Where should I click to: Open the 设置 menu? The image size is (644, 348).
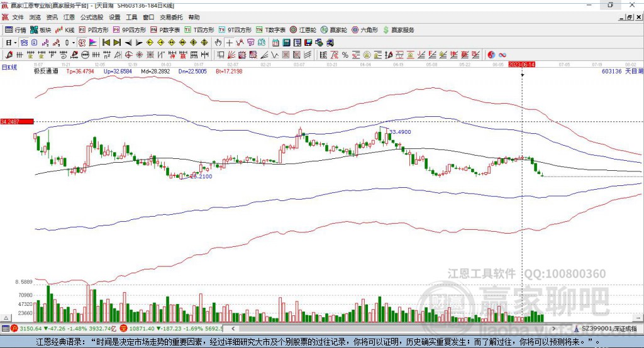(114, 17)
